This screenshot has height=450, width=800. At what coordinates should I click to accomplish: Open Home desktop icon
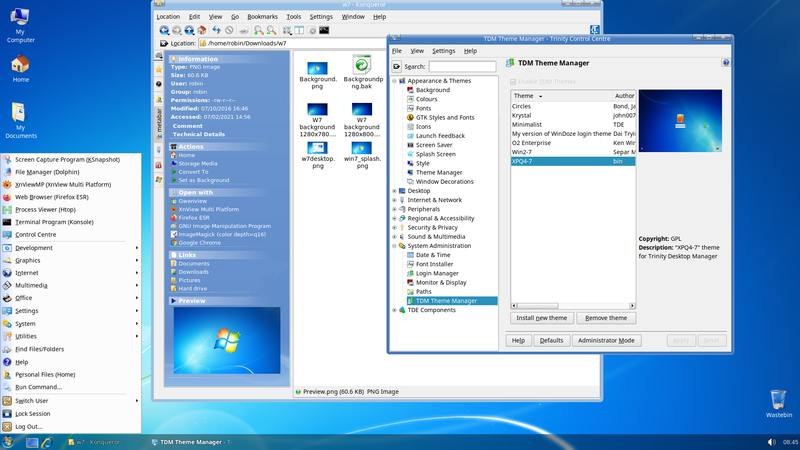[20, 69]
